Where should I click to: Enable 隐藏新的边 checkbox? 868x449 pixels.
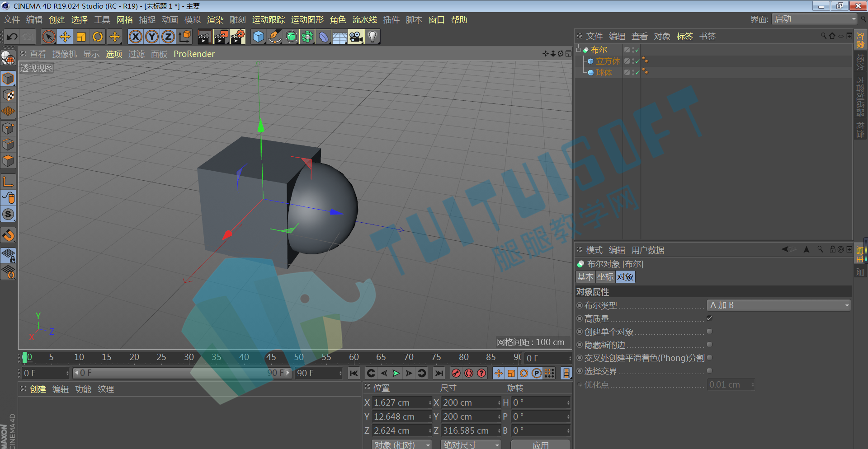[x=709, y=345]
